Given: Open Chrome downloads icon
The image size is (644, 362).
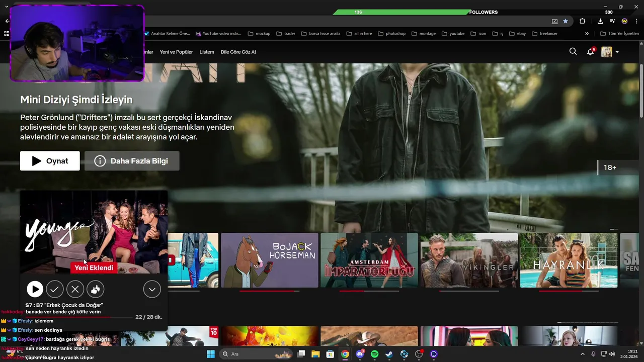Looking at the screenshot, I should (600, 21).
